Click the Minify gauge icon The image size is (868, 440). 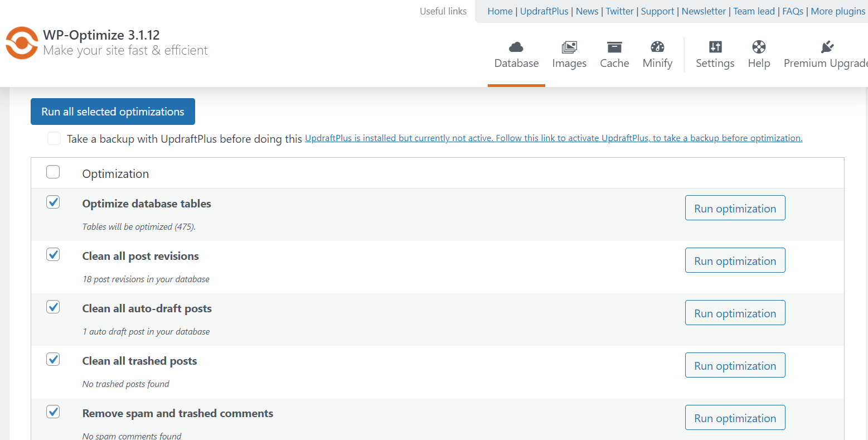point(657,47)
